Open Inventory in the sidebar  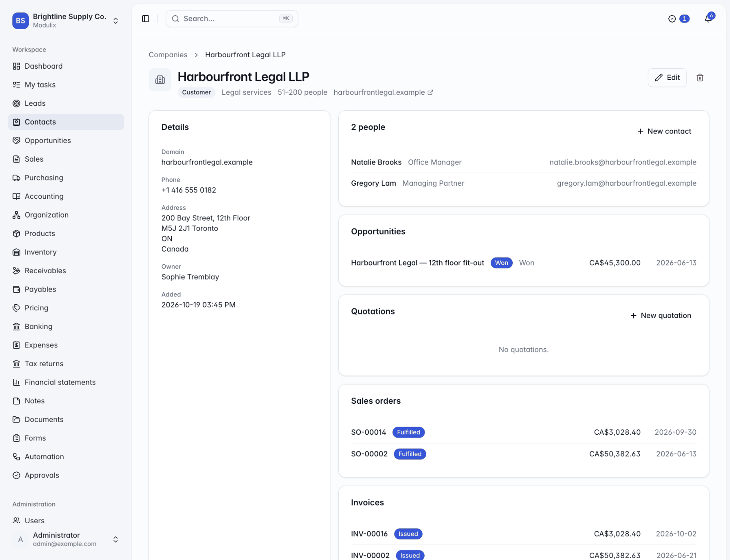point(66,252)
